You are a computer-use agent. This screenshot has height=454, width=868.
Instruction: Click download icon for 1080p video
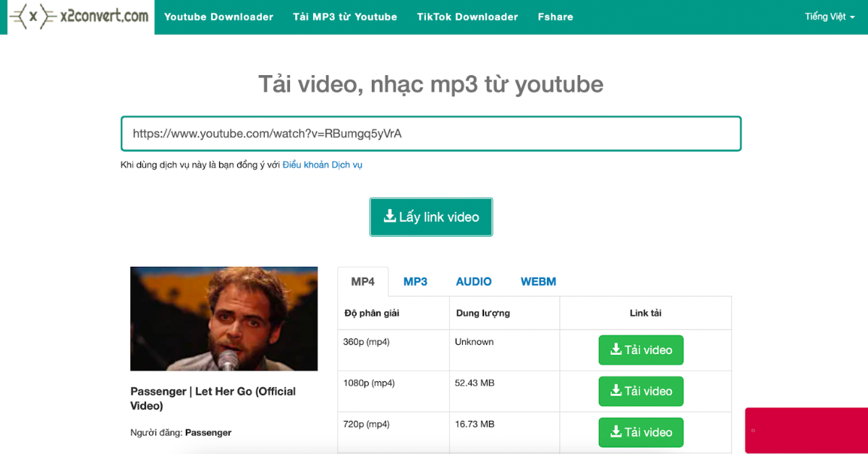click(616, 390)
